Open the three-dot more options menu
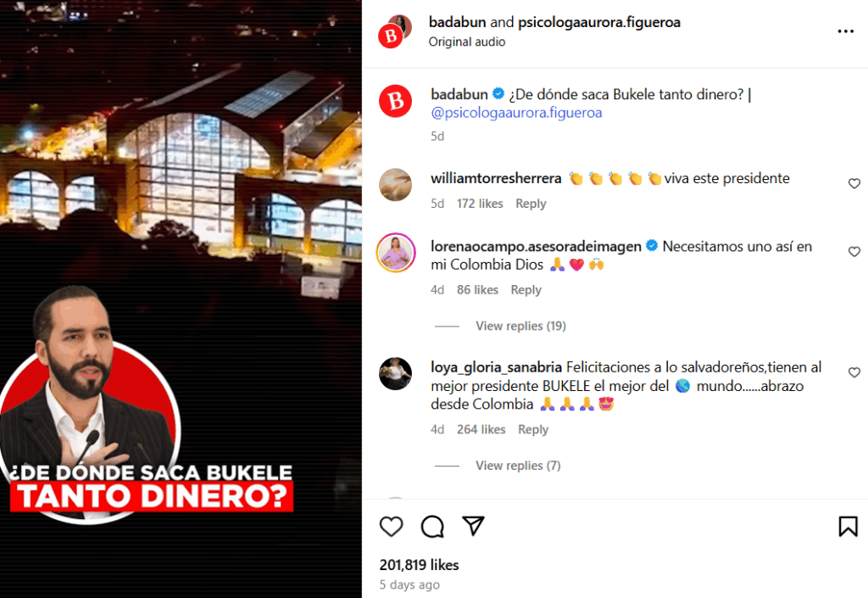Viewport: 868px width, 598px height. click(x=846, y=31)
